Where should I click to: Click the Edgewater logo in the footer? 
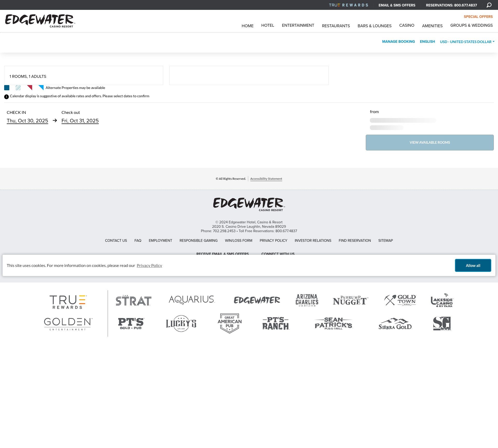click(x=249, y=204)
